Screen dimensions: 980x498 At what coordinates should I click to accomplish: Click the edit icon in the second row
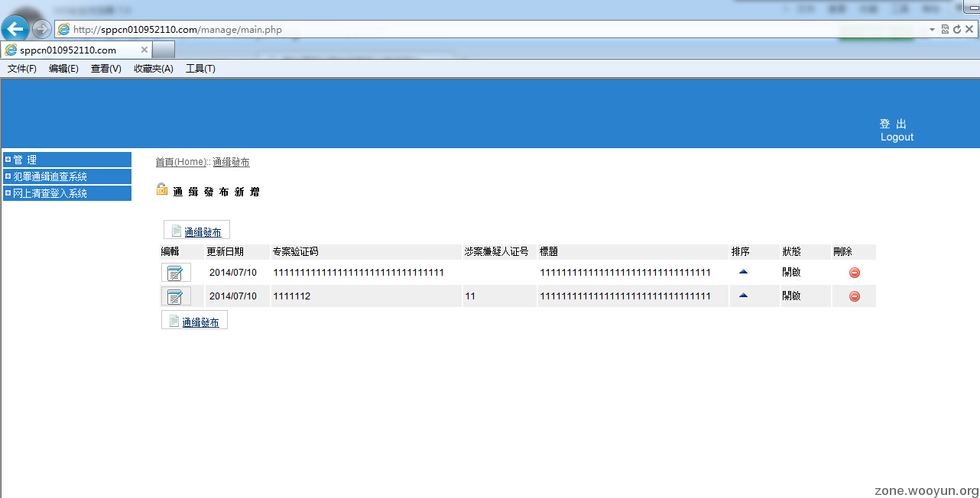click(175, 296)
